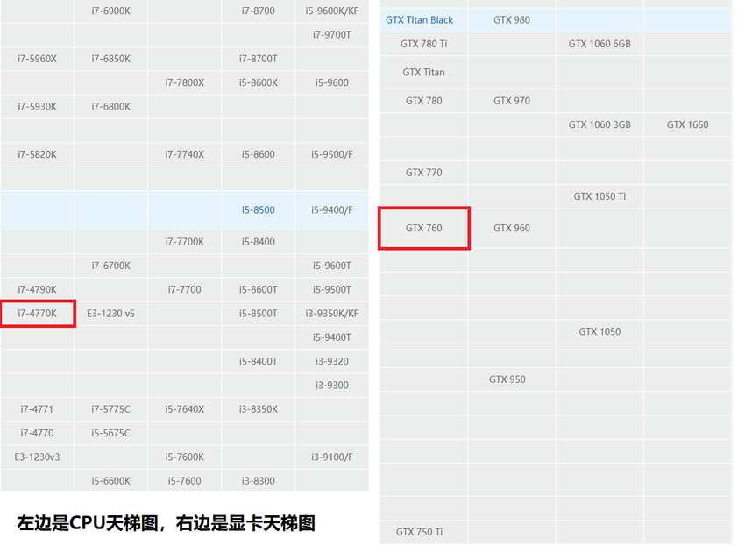The height and width of the screenshot is (560, 745).
Task: Select the i7-8700T processor cell
Action: (x=258, y=59)
